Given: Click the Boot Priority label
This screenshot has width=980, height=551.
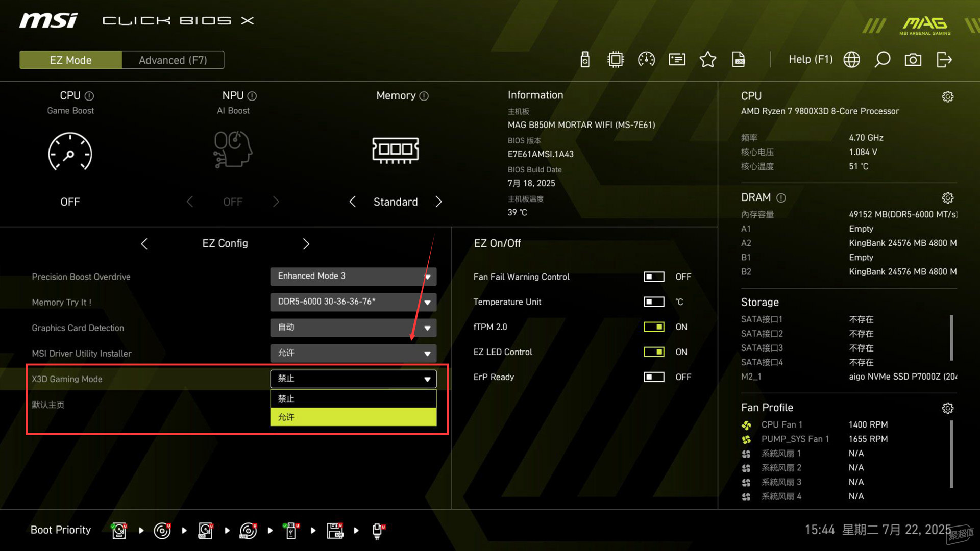Looking at the screenshot, I should pos(61,530).
